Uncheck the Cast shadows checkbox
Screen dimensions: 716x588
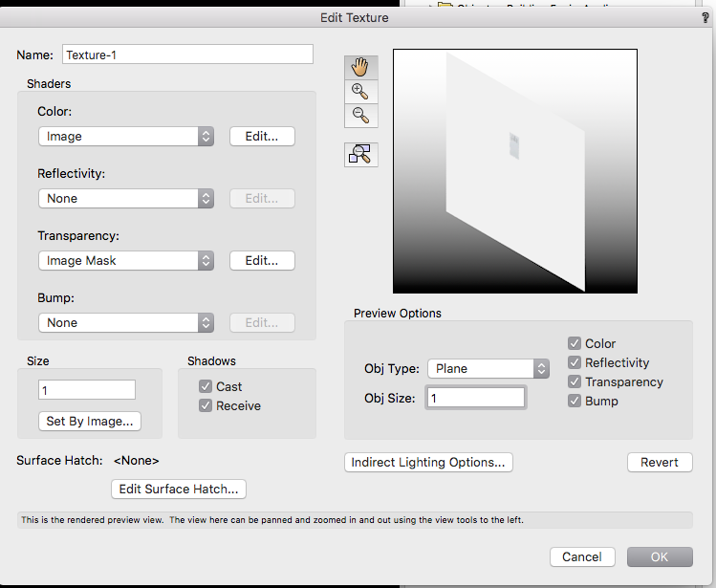[206, 387]
